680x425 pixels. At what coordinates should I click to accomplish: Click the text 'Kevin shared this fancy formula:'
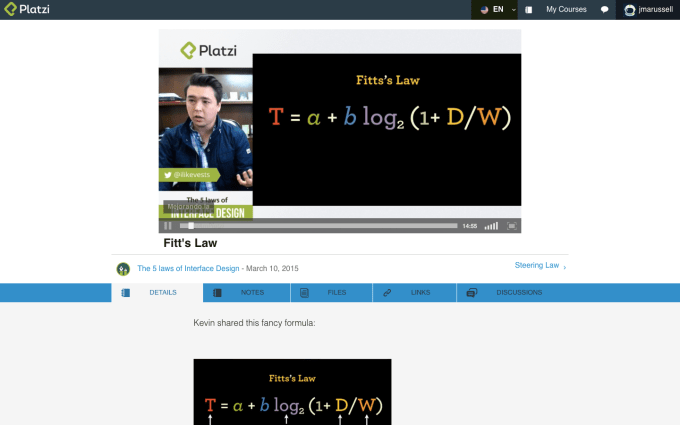[x=254, y=323]
